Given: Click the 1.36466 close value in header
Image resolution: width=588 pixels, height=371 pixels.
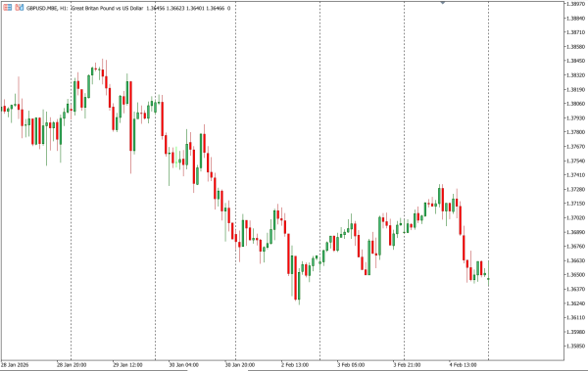Looking at the screenshot, I should (216, 8).
